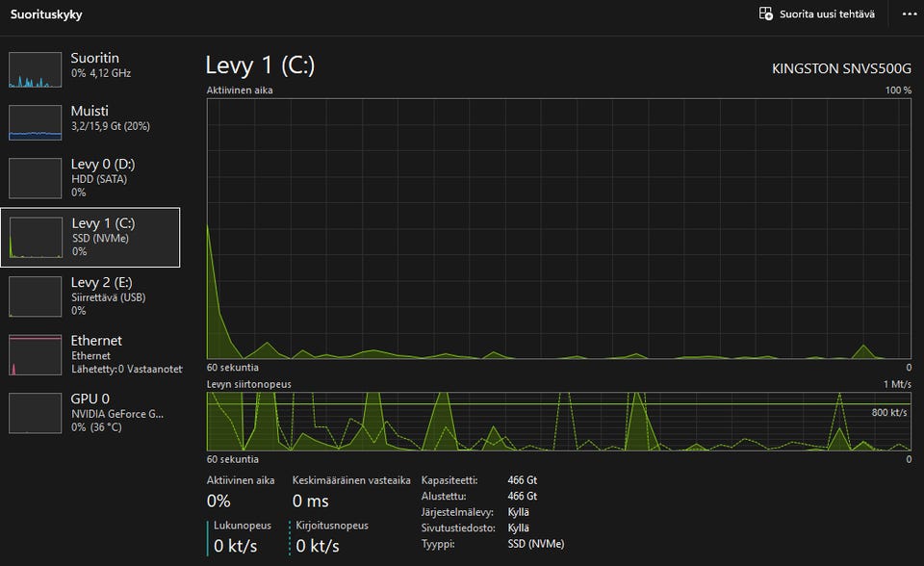Click the Muisti mini graph thumbnail
The height and width of the screenshot is (566, 924).
36,122
